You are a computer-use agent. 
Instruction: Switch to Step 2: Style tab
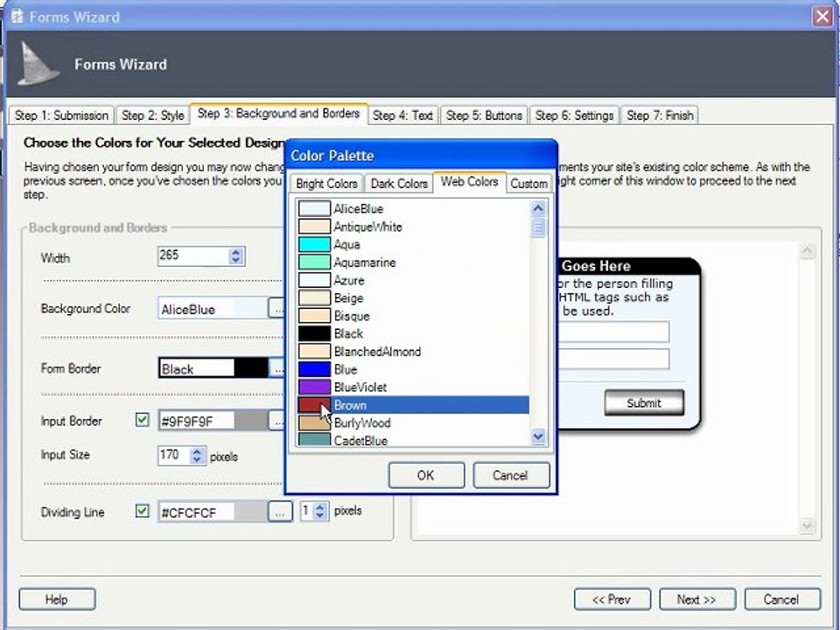152,115
